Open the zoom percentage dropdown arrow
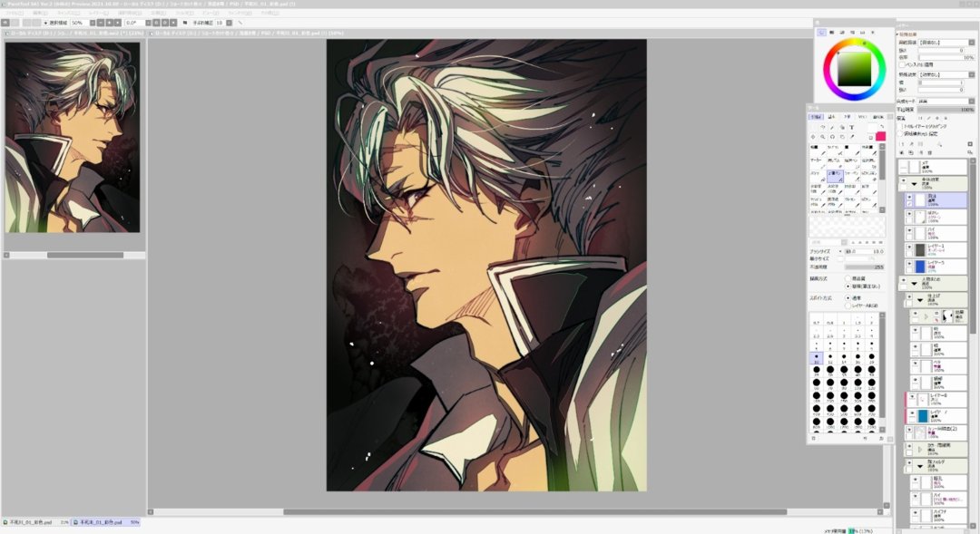 [x=92, y=23]
